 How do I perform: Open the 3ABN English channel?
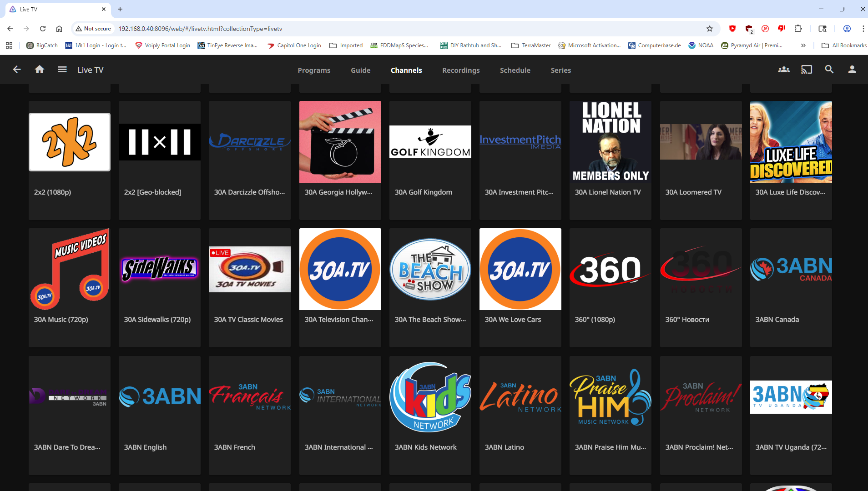pyautogui.click(x=160, y=415)
